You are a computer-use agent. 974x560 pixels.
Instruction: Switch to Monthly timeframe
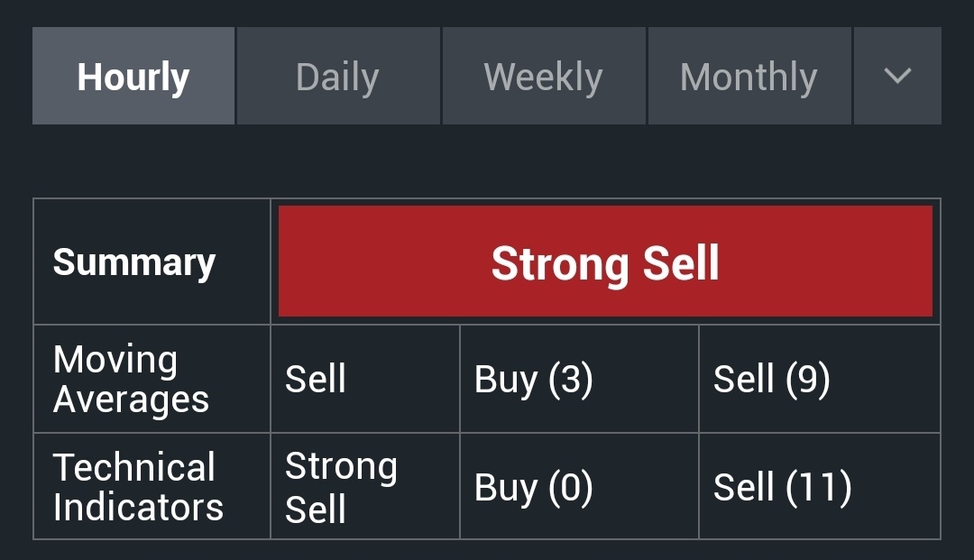(749, 76)
